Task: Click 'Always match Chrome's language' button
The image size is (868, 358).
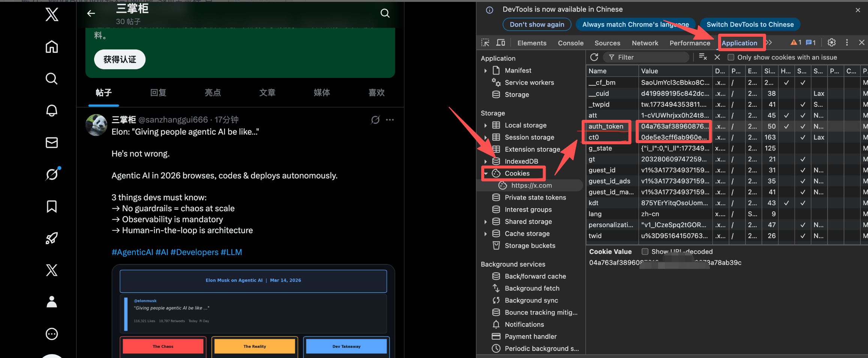Action: click(x=636, y=24)
